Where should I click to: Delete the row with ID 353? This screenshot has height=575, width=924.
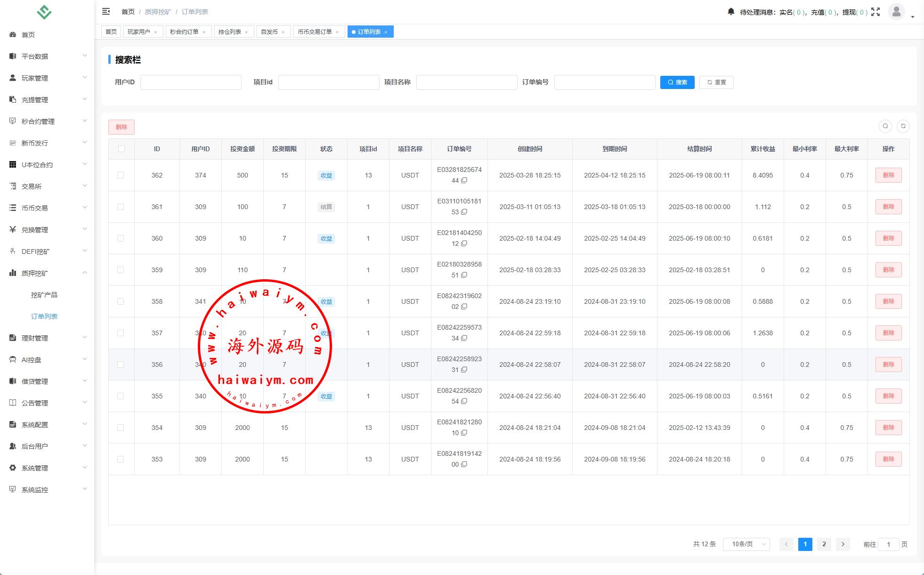(x=888, y=459)
